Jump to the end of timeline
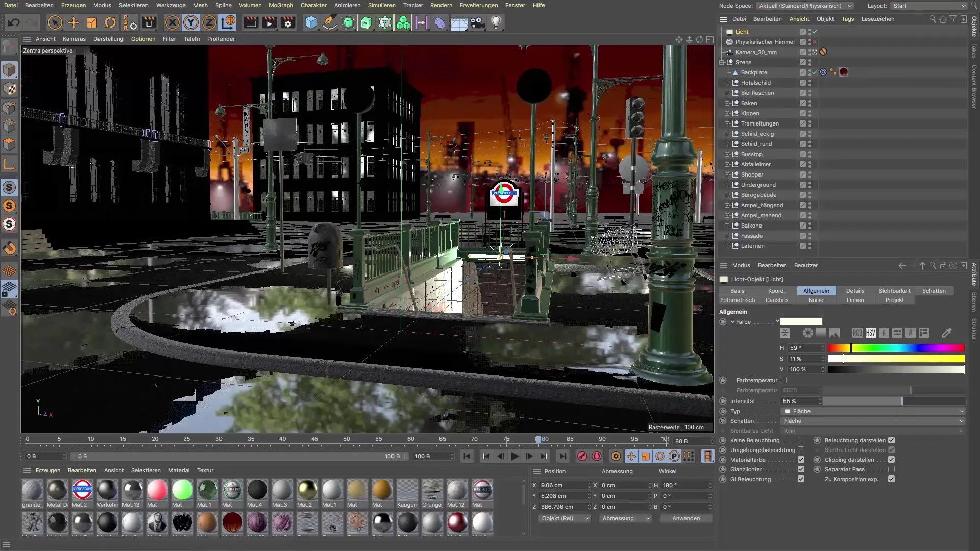This screenshot has height=551, width=980. point(562,456)
